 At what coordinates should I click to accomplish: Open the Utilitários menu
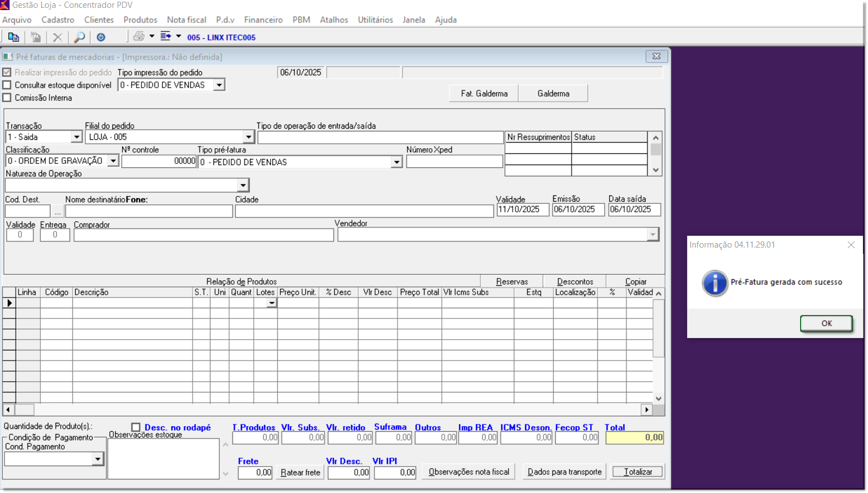[375, 20]
